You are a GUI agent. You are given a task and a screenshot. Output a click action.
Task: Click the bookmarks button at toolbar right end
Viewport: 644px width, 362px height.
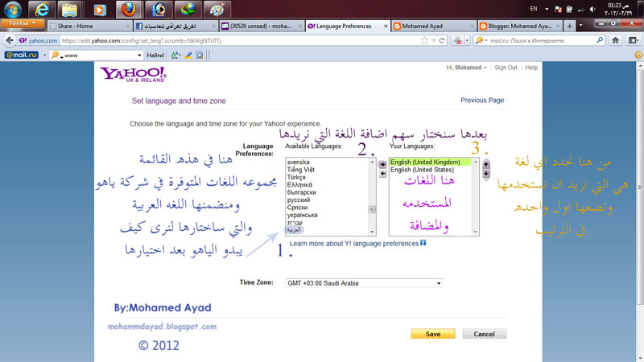tap(633, 40)
